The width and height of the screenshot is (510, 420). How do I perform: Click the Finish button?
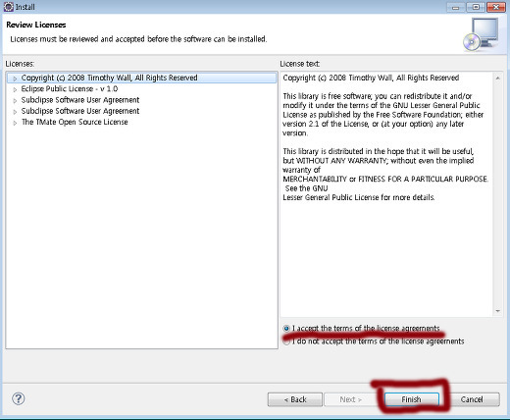pos(412,399)
